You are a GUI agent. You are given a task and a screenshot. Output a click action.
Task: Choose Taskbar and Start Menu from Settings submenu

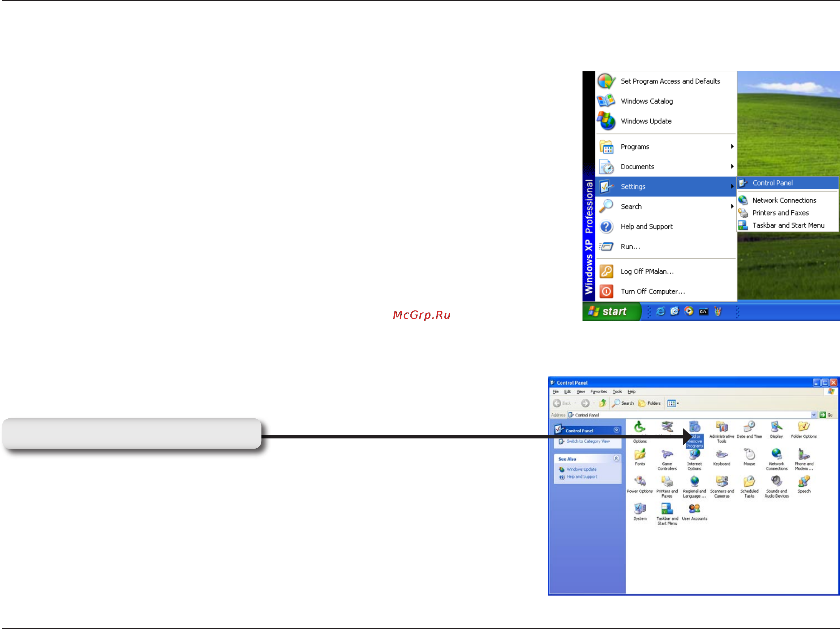(788, 225)
